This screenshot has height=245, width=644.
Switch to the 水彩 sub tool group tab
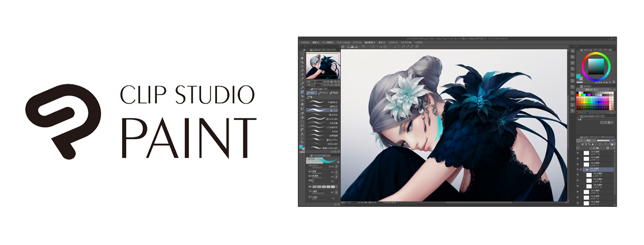click(312, 93)
